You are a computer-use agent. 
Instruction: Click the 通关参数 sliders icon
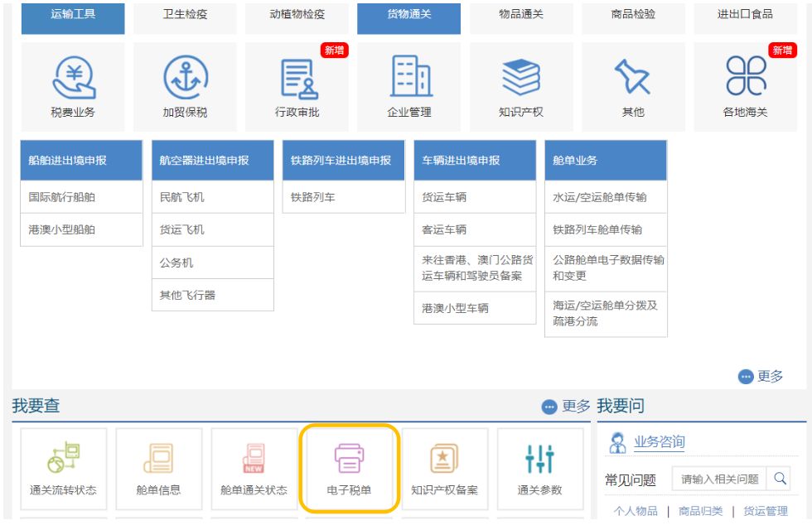click(539, 459)
